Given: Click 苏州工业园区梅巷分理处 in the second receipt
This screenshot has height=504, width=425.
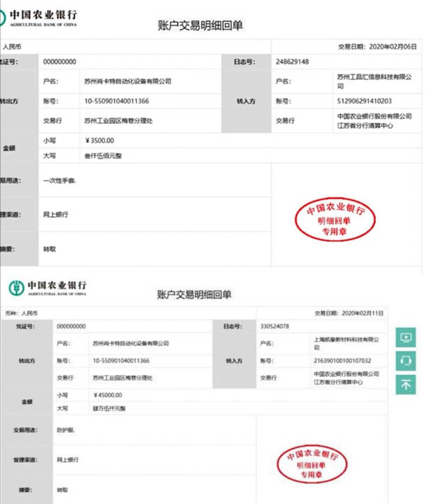Looking at the screenshot, I should 123,378.
